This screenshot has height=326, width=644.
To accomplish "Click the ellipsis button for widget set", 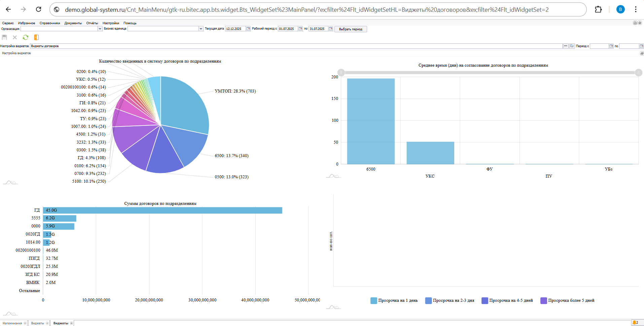I will (x=566, y=46).
